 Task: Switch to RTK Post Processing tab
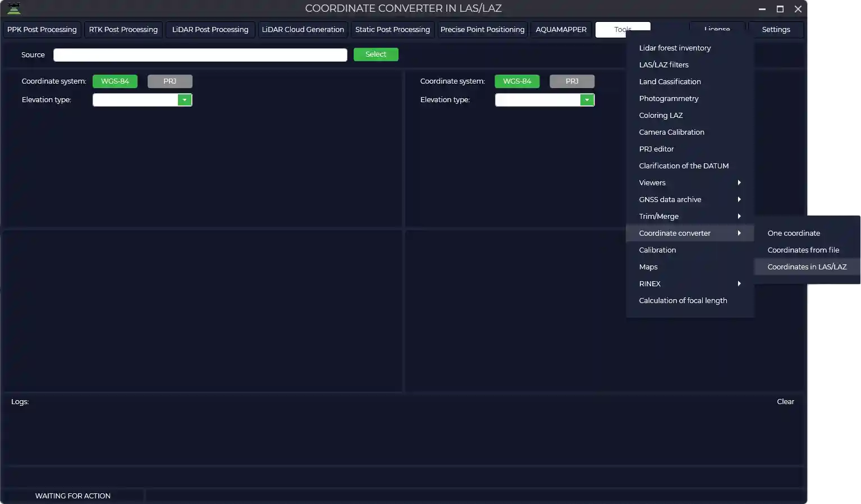pyautogui.click(x=123, y=30)
